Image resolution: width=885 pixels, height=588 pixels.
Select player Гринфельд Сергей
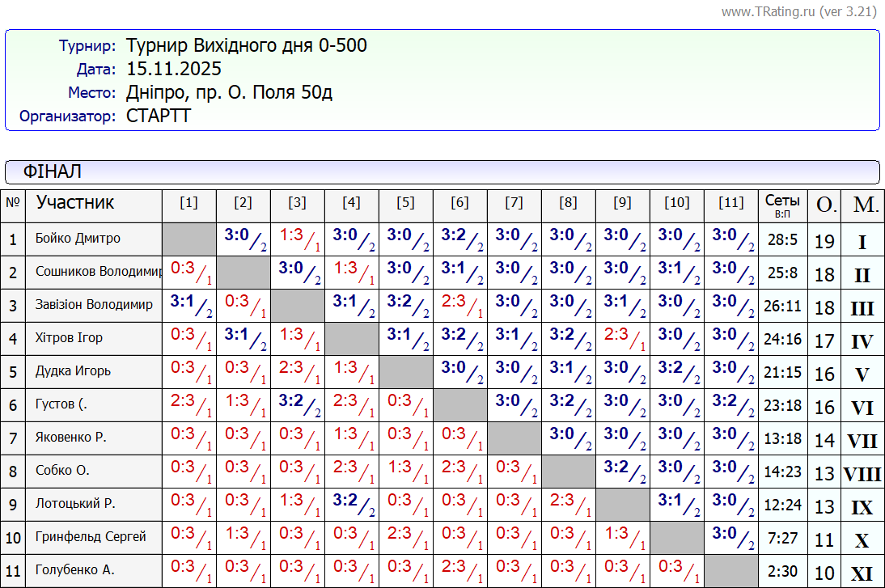[x=91, y=537]
